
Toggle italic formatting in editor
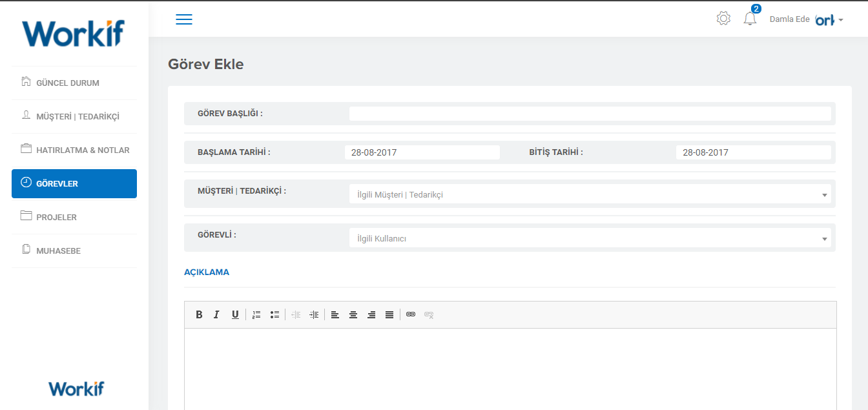click(x=217, y=314)
